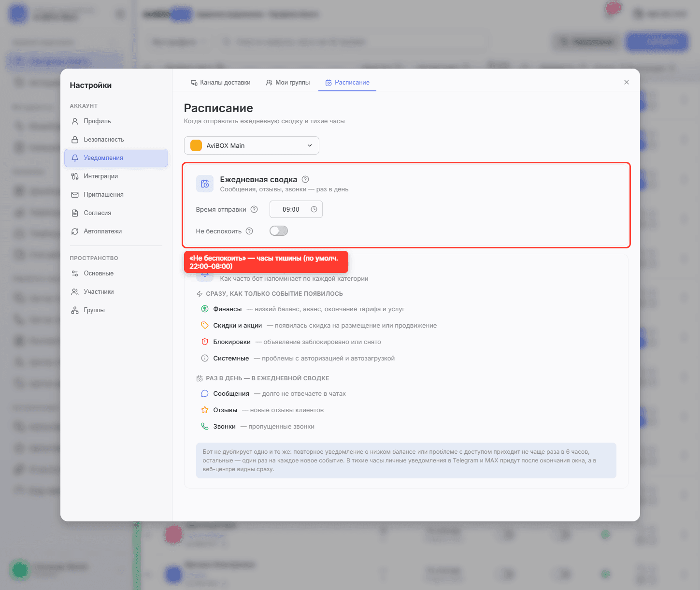Image resolution: width=700 pixels, height=590 pixels.
Task: Open the Интеграции settings section
Action: click(x=116, y=176)
